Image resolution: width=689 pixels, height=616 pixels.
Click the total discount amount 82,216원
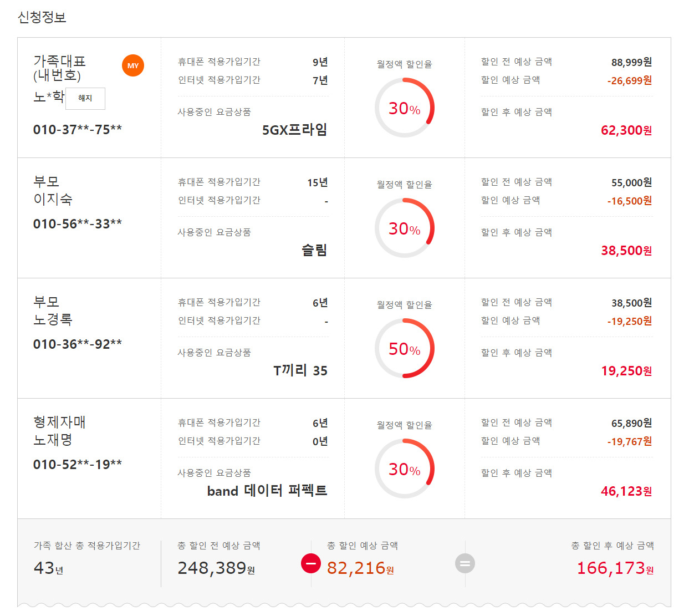click(x=360, y=568)
